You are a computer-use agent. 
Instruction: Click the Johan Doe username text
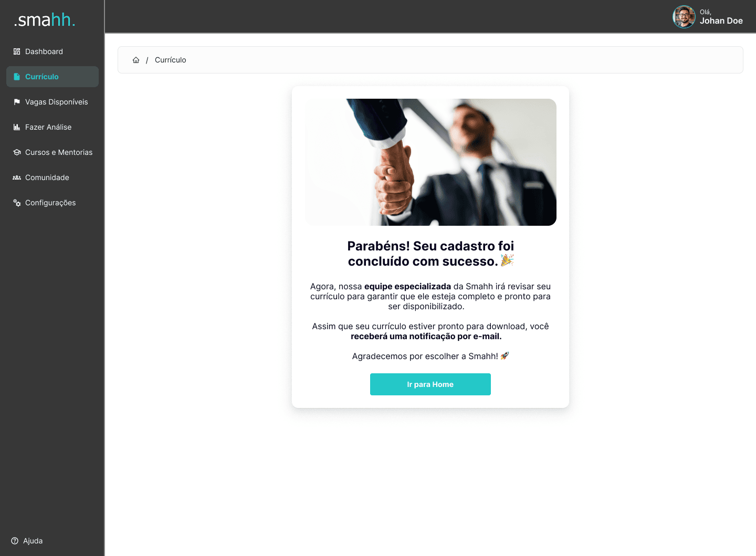tap(721, 21)
